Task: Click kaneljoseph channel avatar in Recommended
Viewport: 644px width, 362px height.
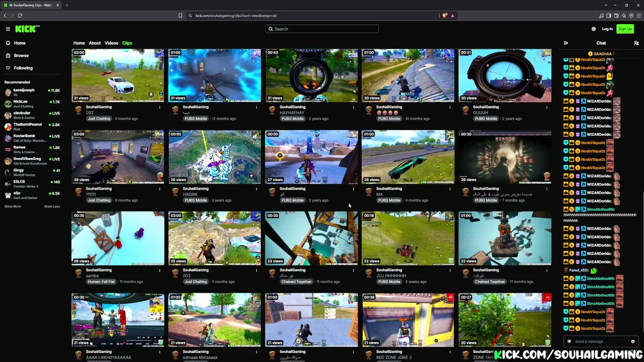Action: click(x=8, y=92)
